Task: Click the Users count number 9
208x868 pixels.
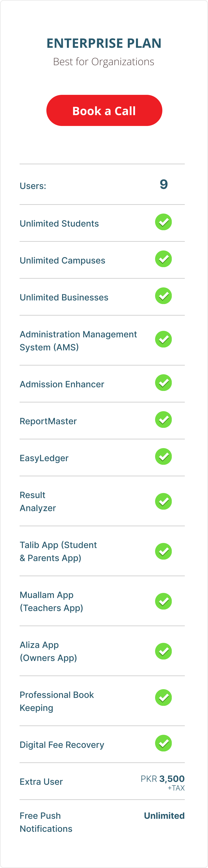Action: point(164,184)
